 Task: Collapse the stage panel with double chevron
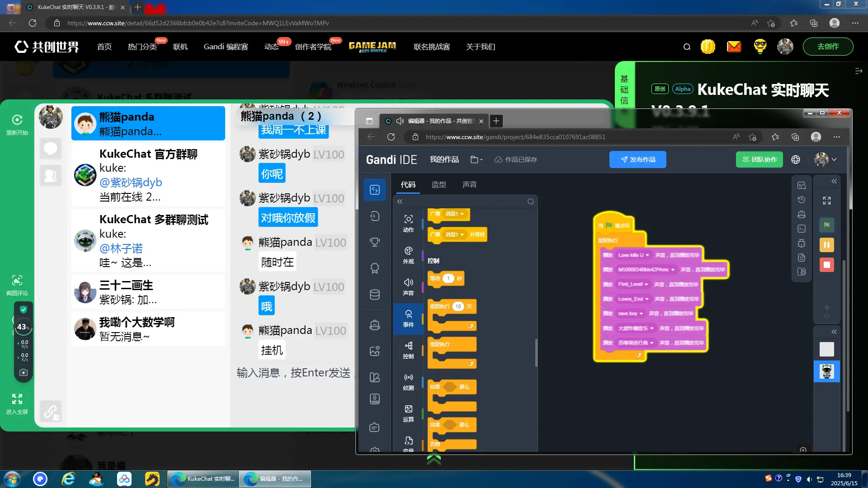tap(834, 181)
